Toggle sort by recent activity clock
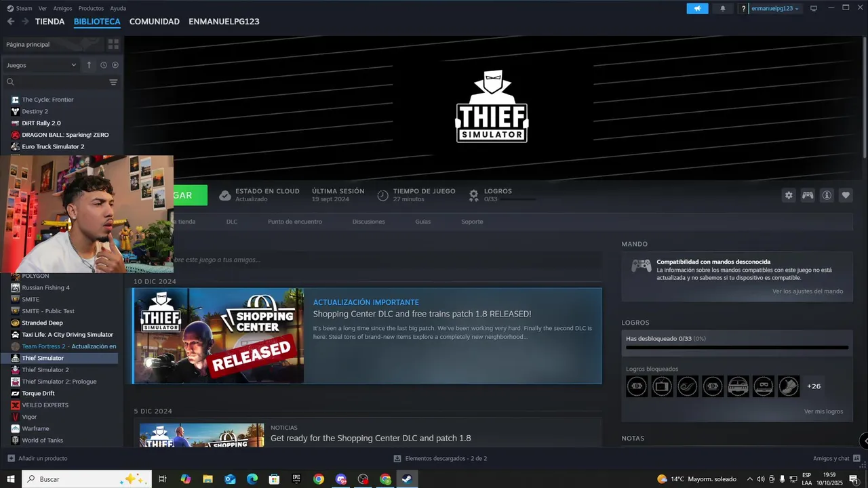Screen dimensions: 868x488 [104, 65]
